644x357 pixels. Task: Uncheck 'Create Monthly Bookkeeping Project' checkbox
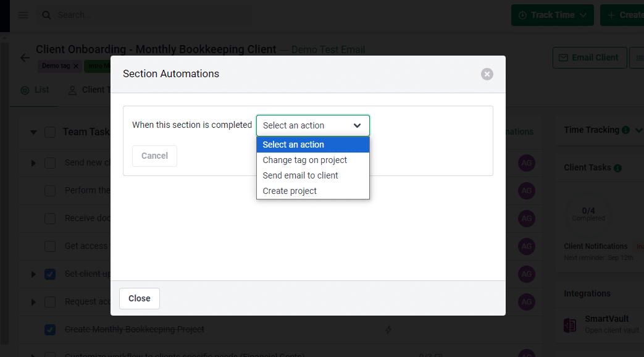coord(50,329)
